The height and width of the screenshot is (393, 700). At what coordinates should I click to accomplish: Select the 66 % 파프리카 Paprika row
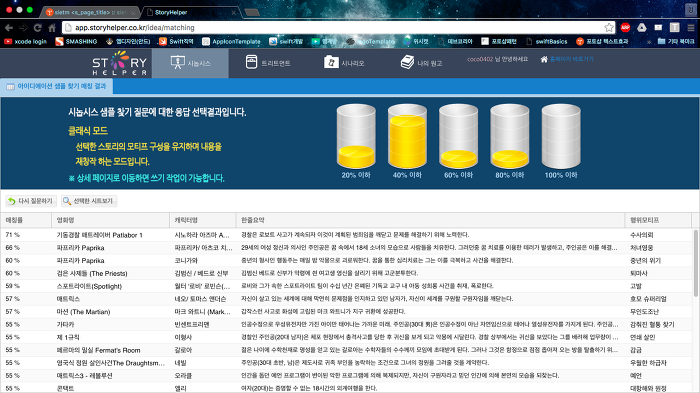[346, 247]
